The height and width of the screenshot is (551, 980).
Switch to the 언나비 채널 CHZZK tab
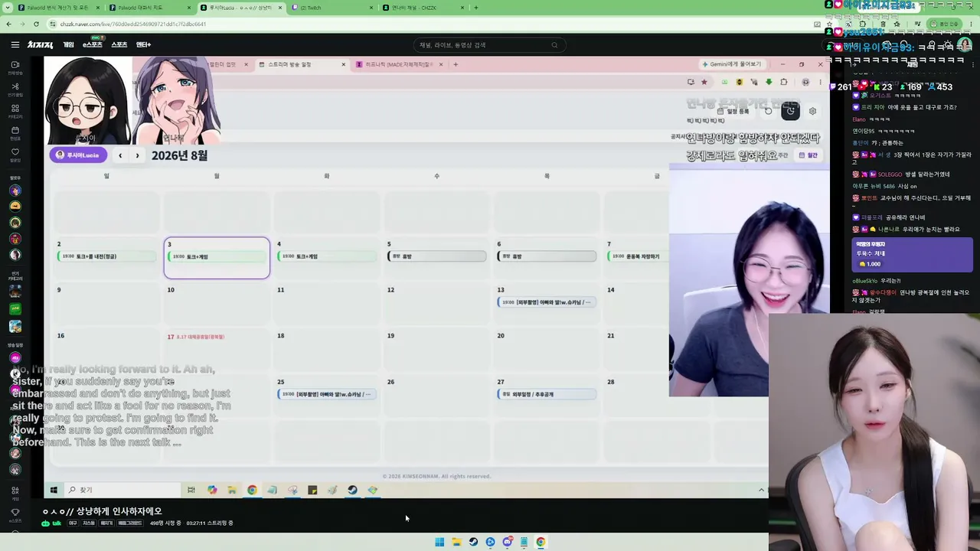tap(423, 8)
